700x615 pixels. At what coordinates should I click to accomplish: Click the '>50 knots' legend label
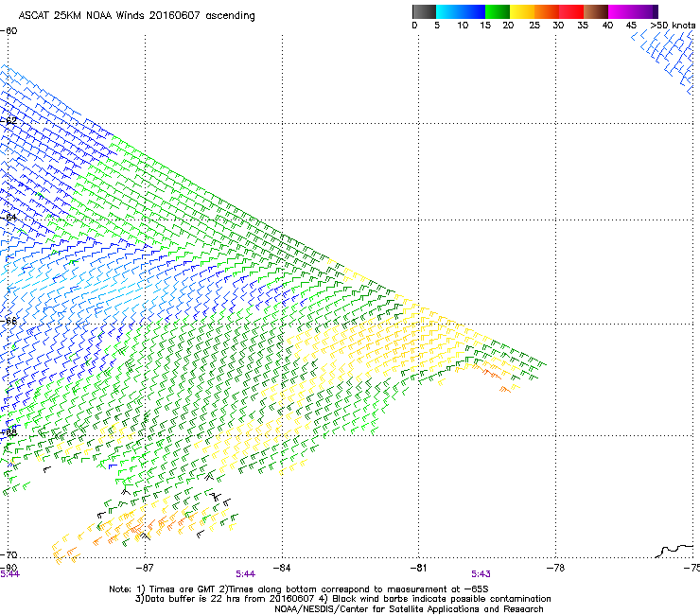point(673,26)
